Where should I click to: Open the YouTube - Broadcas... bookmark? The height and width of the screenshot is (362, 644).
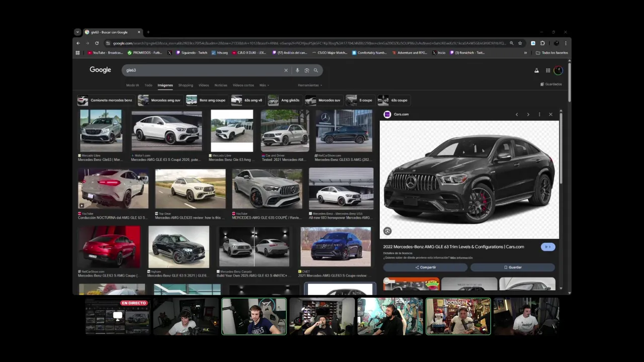105,52
